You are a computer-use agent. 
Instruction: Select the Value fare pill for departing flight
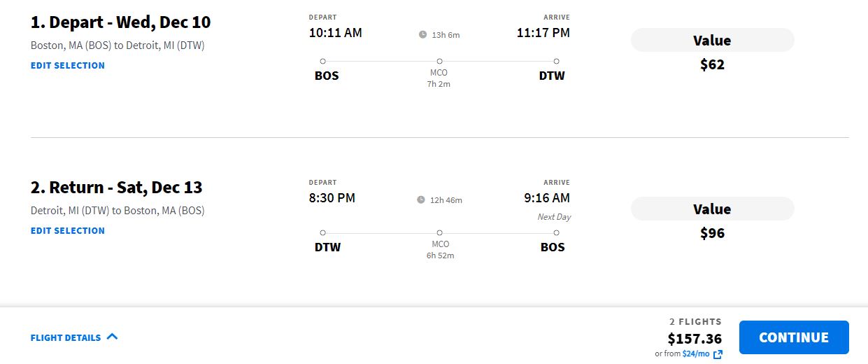[x=712, y=40]
